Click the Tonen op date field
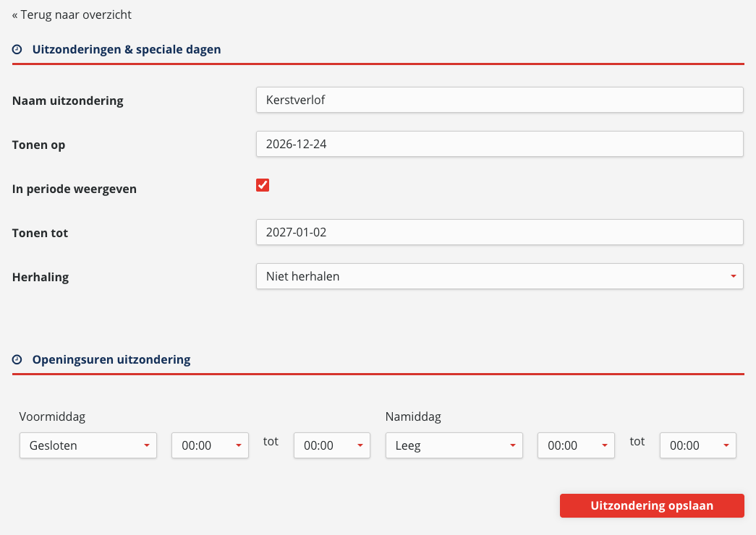This screenshot has width=756, height=535. tap(499, 144)
